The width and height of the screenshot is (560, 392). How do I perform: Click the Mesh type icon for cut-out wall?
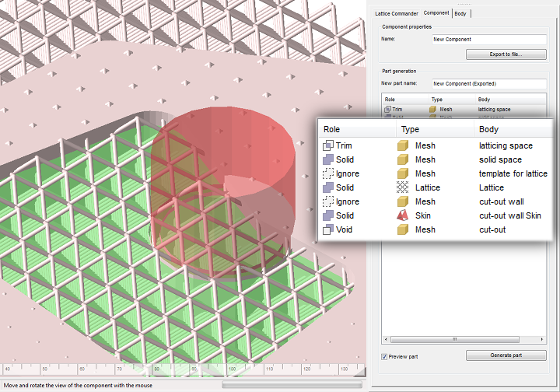tap(403, 201)
